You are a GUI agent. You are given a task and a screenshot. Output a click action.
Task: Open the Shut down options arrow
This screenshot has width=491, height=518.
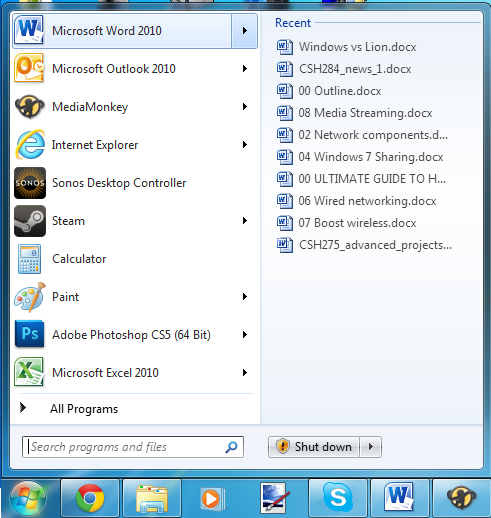point(370,447)
